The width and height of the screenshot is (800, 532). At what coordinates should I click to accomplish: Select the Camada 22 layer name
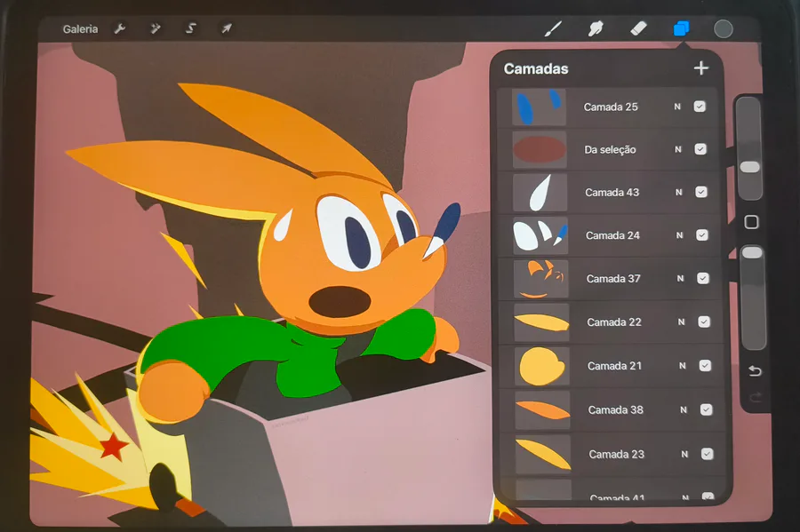(x=613, y=322)
